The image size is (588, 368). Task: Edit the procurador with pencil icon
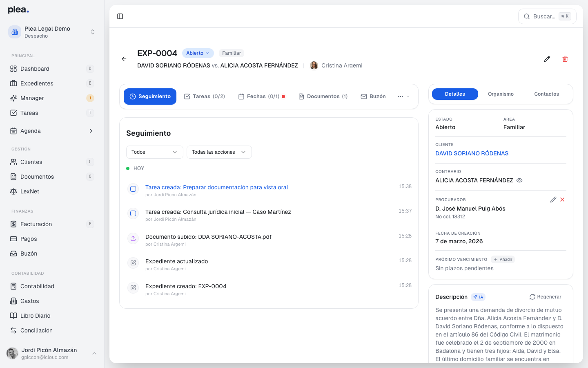553,200
